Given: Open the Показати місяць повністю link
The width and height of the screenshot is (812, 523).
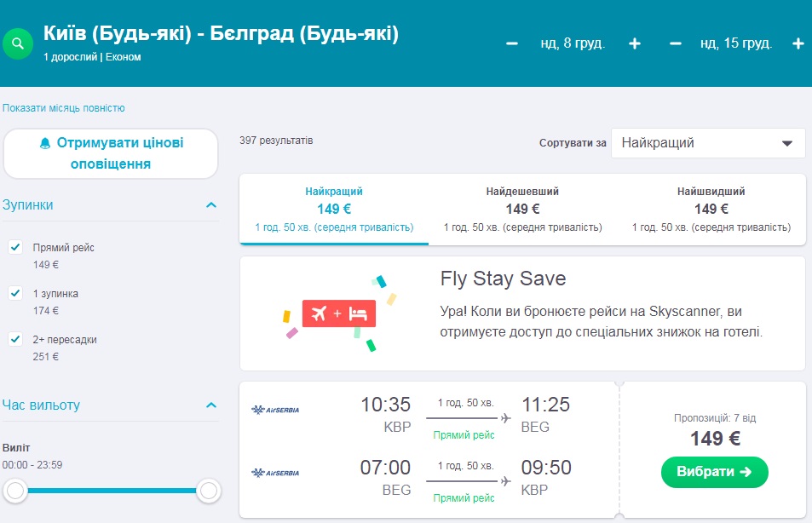Looking at the screenshot, I should [x=64, y=108].
